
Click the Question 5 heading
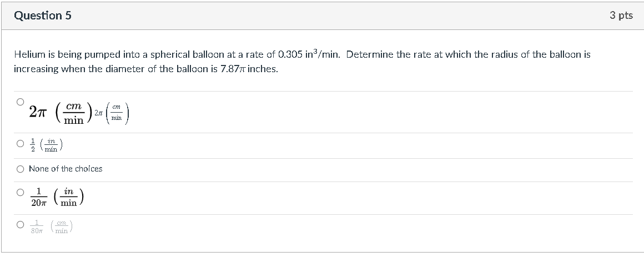click(43, 16)
